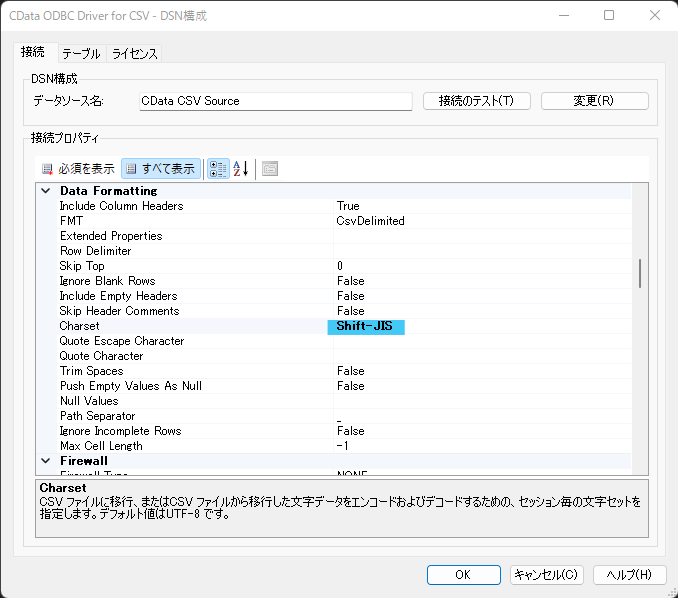Click the False value of Trim Spaces

pos(351,371)
